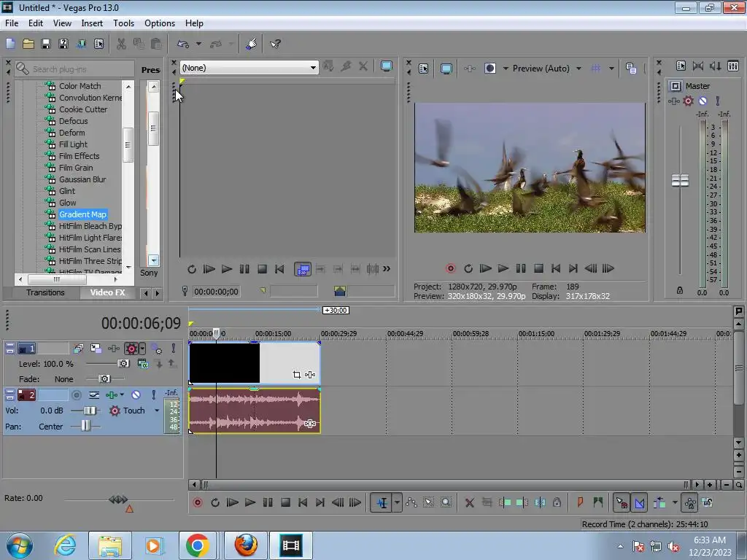The height and width of the screenshot is (560, 747).
Task: Select the Normal Edit Tool in timeline toolbar
Action: tap(382, 502)
